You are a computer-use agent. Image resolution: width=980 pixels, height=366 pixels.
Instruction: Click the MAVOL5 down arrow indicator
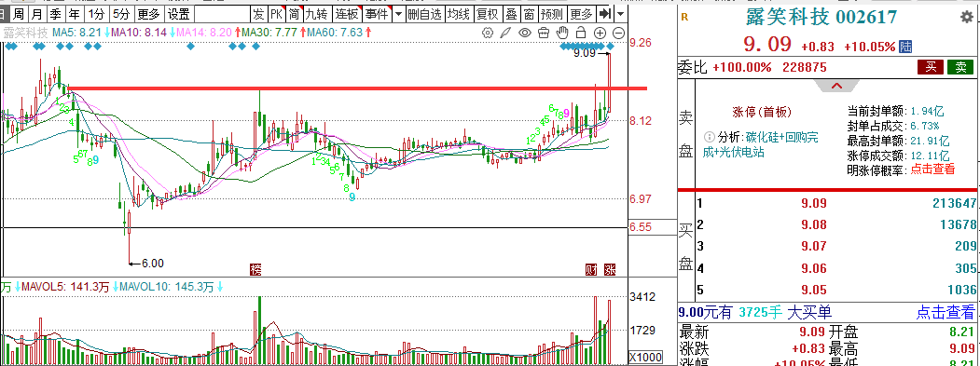pos(116,287)
